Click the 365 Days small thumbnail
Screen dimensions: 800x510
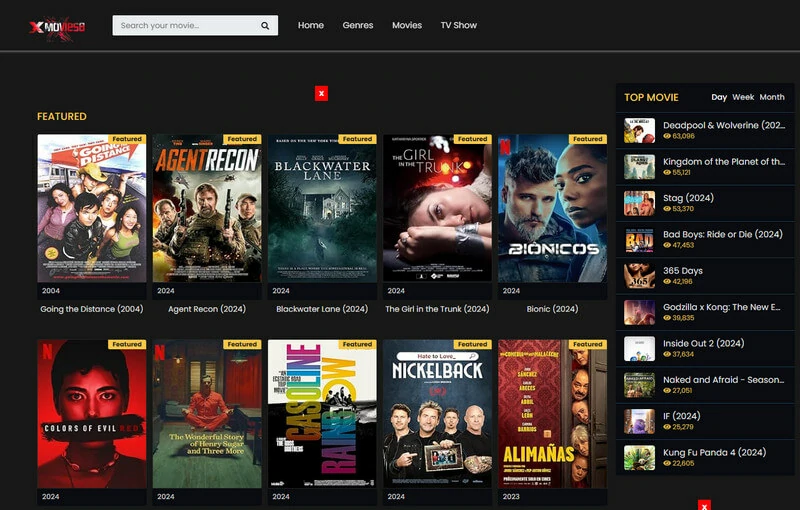639,276
